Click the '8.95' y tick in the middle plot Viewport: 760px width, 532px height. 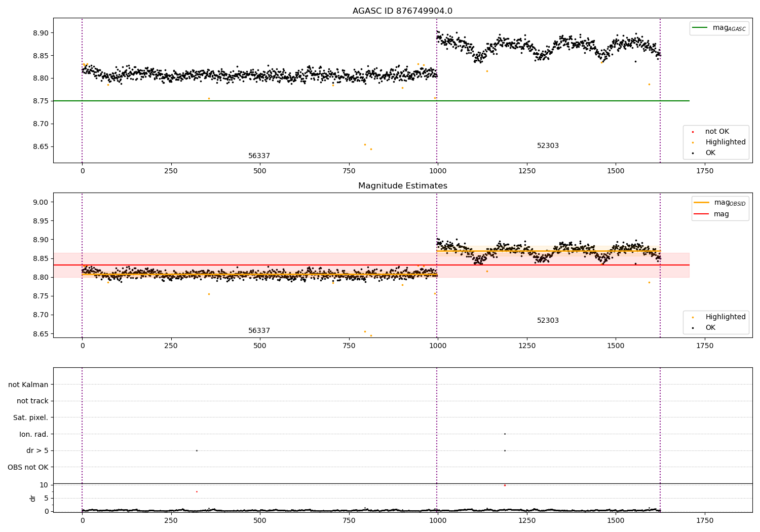40,221
